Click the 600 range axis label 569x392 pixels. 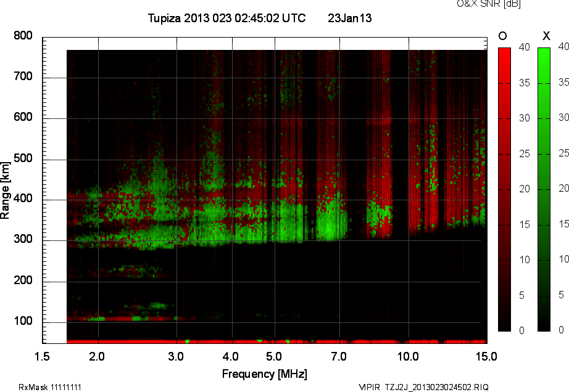coord(23,116)
